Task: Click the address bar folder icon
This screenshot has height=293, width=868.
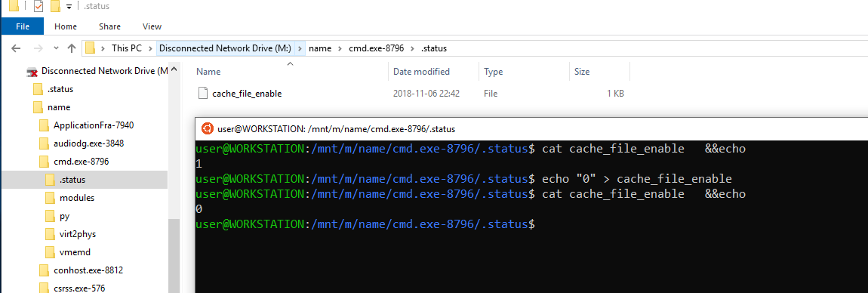Action: click(x=91, y=48)
